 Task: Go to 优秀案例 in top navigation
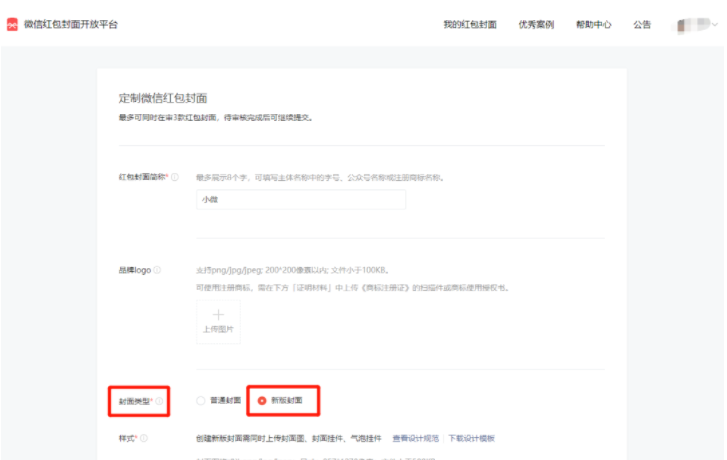(536, 24)
